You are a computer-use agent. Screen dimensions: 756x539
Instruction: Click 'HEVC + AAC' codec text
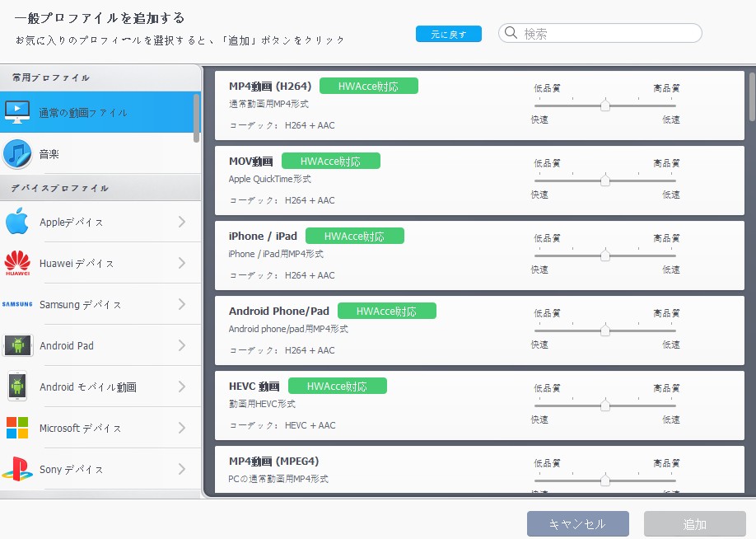(310, 425)
